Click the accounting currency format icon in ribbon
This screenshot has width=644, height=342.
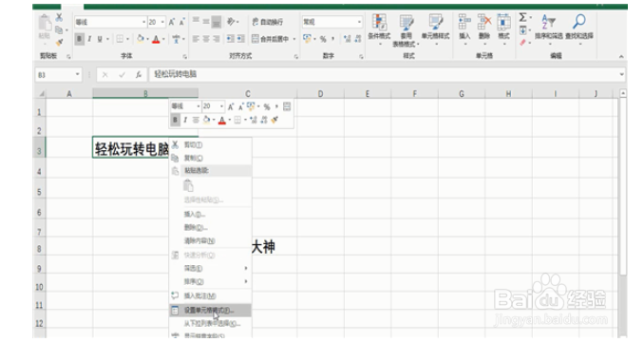coord(307,39)
